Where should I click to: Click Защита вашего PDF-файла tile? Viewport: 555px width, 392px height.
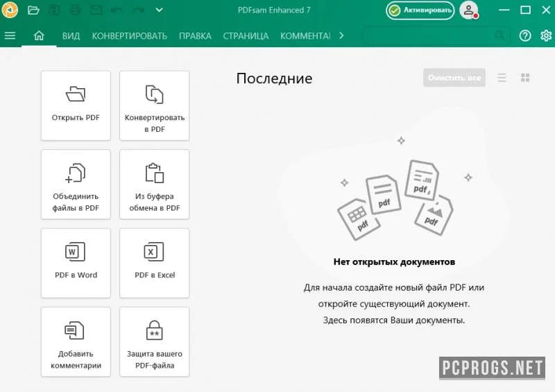[x=154, y=342]
